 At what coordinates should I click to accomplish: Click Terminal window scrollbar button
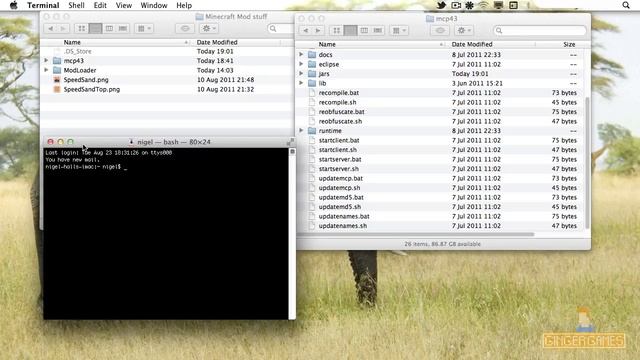click(x=292, y=151)
